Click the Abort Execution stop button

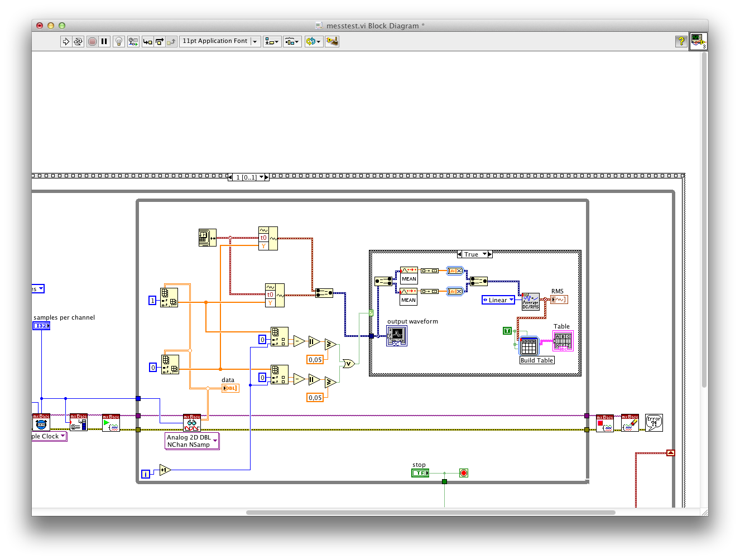click(92, 41)
